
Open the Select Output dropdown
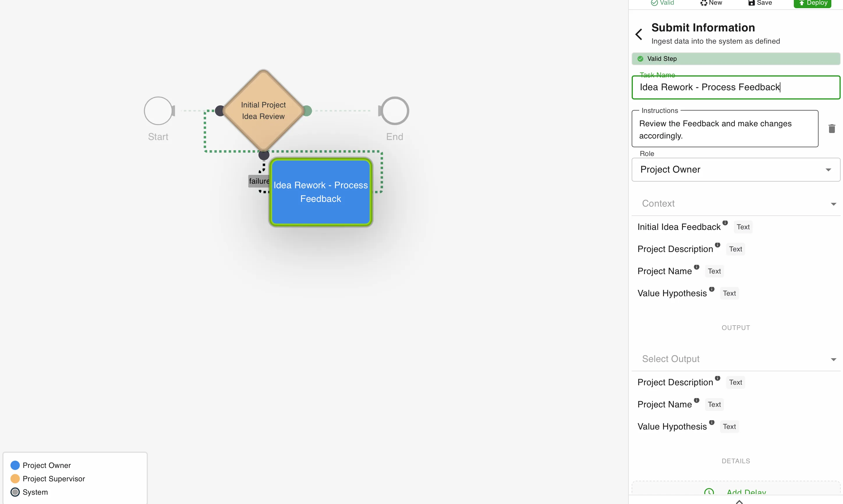(x=736, y=359)
